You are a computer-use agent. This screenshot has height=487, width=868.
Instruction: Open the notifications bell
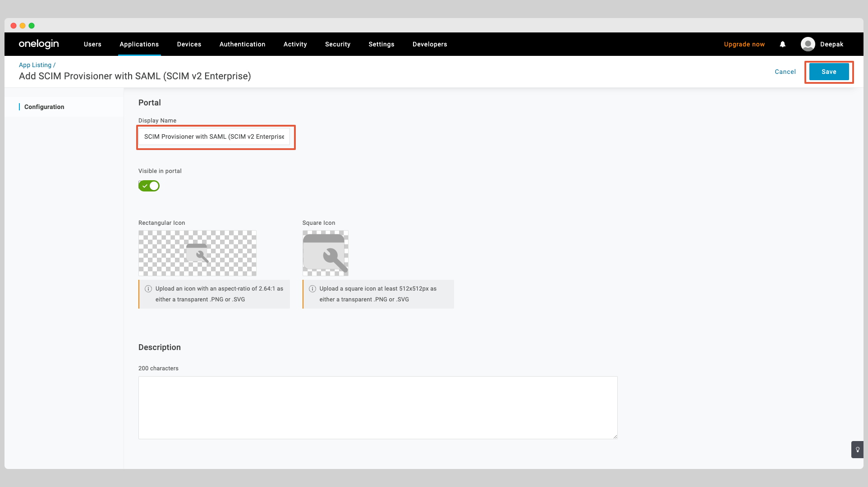click(x=783, y=44)
